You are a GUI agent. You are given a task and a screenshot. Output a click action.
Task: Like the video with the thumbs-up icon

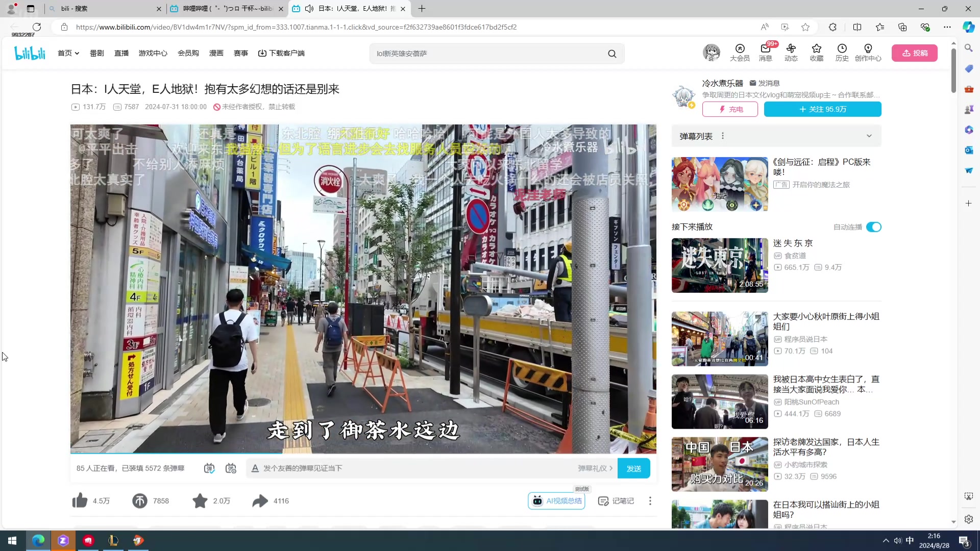pos(80,501)
